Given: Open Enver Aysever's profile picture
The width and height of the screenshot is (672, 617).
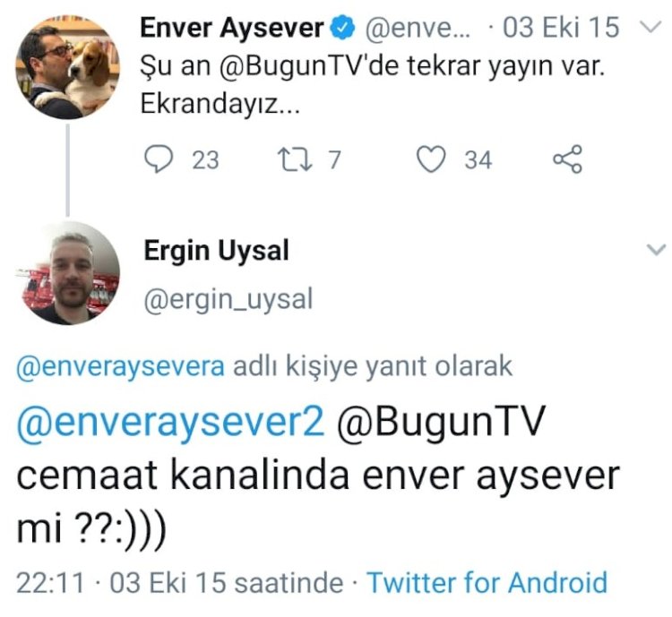Looking at the screenshot, I should coord(68,68).
